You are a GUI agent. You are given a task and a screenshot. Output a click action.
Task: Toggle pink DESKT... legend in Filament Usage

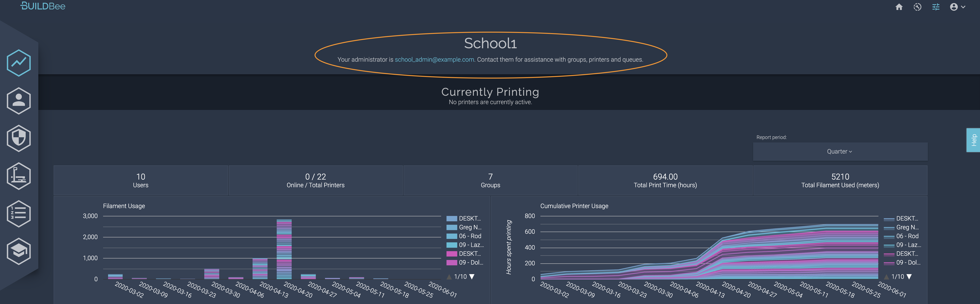[464, 253]
